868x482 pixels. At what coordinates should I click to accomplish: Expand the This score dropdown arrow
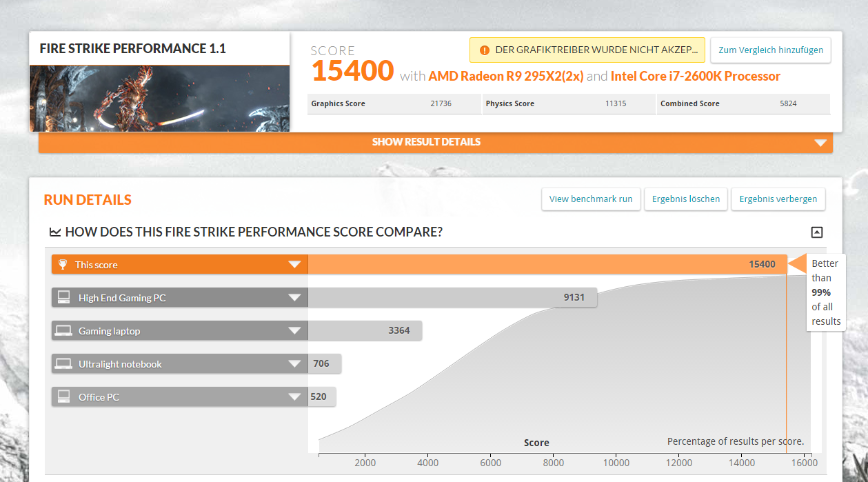pyautogui.click(x=294, y=265)
